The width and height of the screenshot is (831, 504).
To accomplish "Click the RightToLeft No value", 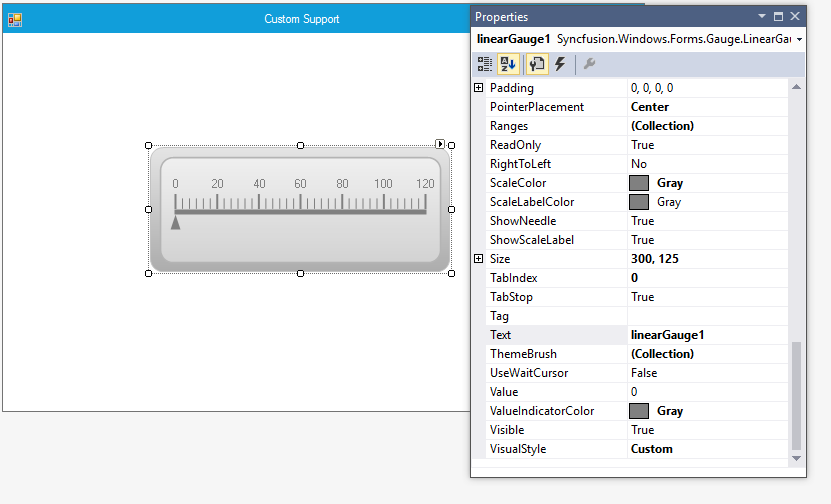I will [639, 164].
